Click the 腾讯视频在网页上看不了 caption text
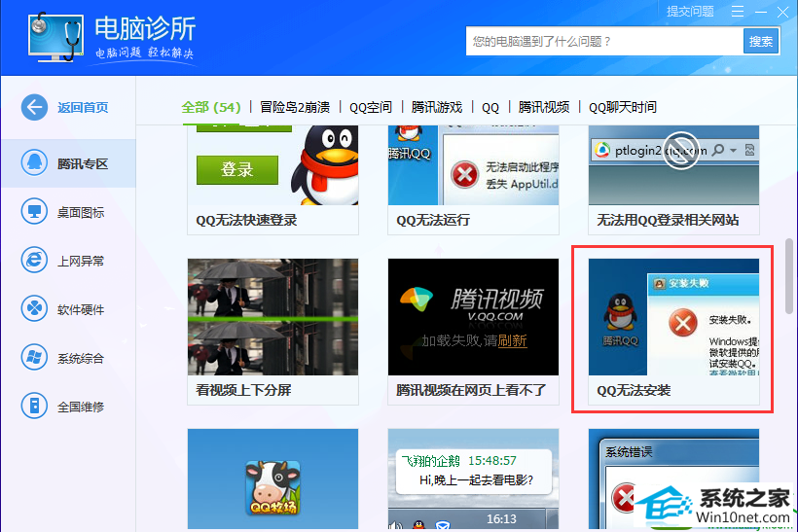 pos(471,390)
